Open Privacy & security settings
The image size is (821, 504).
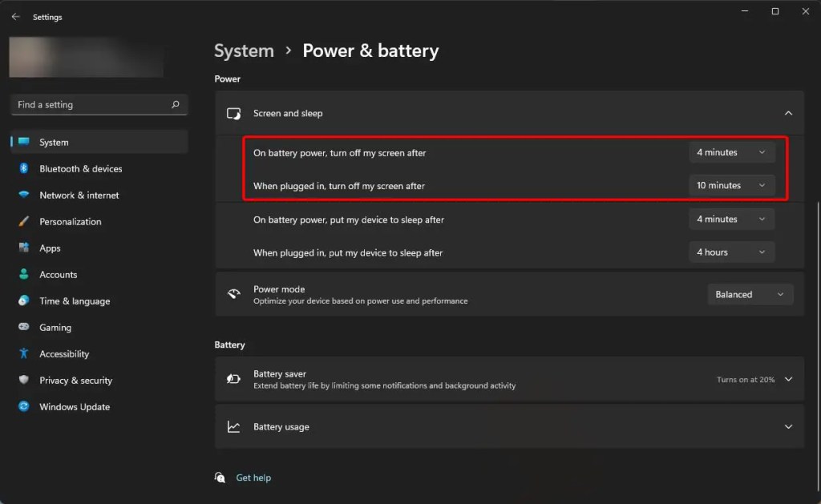point(99,380)
